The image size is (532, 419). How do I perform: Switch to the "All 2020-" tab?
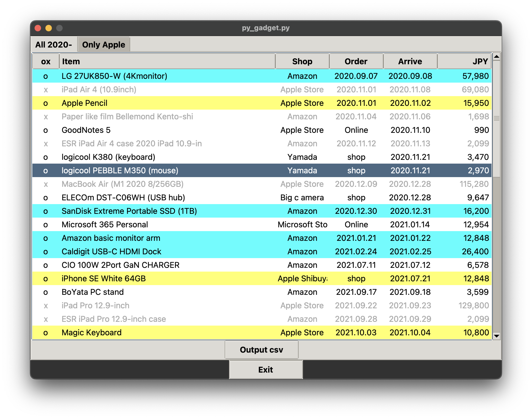tap(53, 44)
